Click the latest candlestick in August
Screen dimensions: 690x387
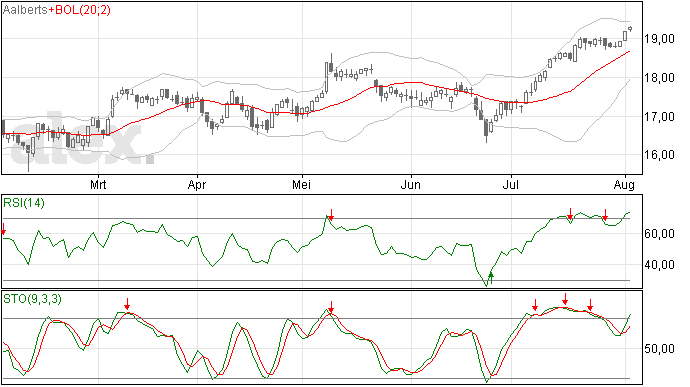pyautogui.click(x=630, y=29)
